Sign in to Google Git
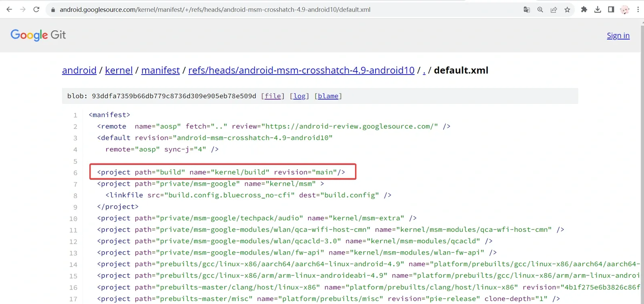The image size is (644, 304). pyautogui.click(x=618, y=35)
